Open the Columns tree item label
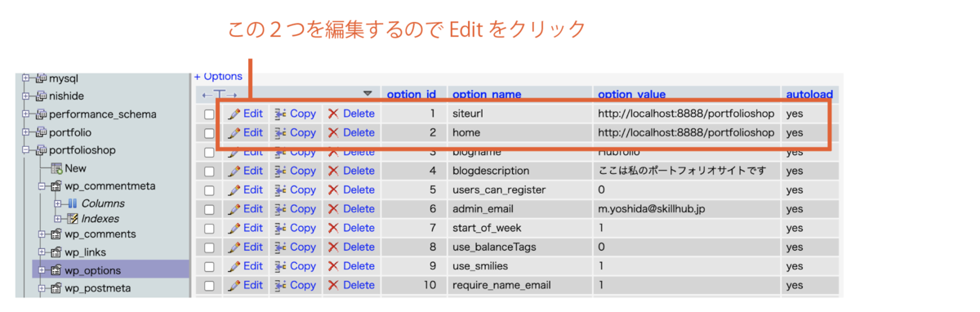The width and height of the screenshot is (980, 312). point(103,203)
